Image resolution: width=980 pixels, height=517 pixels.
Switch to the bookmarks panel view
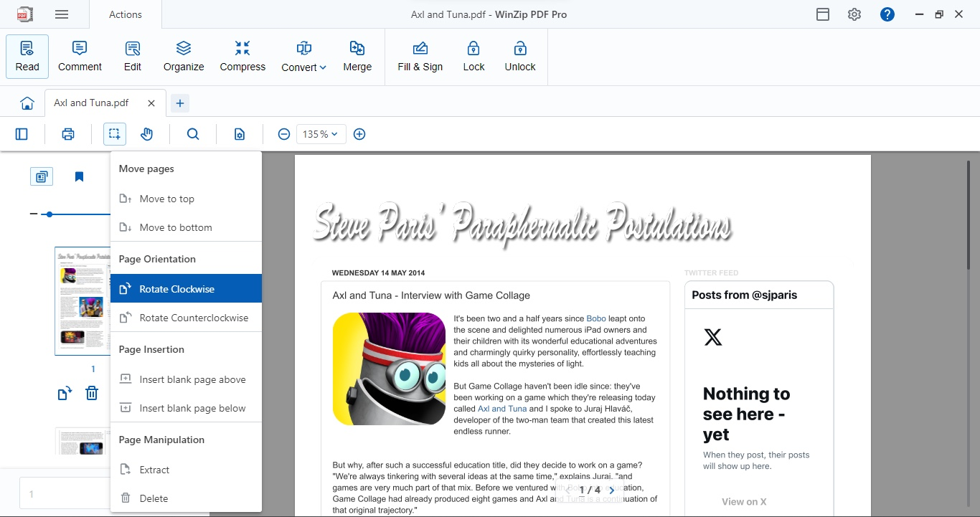click(x=80, y=176)
